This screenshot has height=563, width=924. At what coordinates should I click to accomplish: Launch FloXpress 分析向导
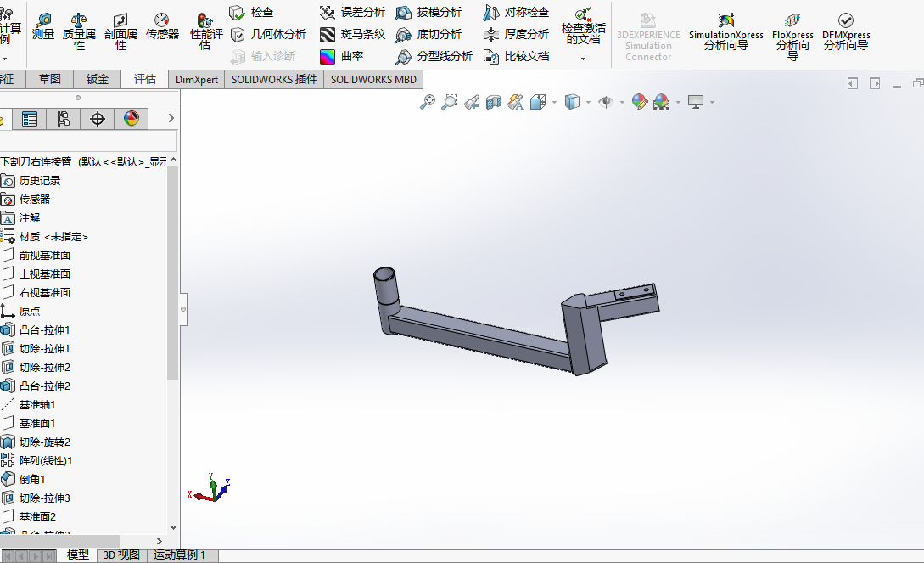pyautogui.click(x=792, y=37)
